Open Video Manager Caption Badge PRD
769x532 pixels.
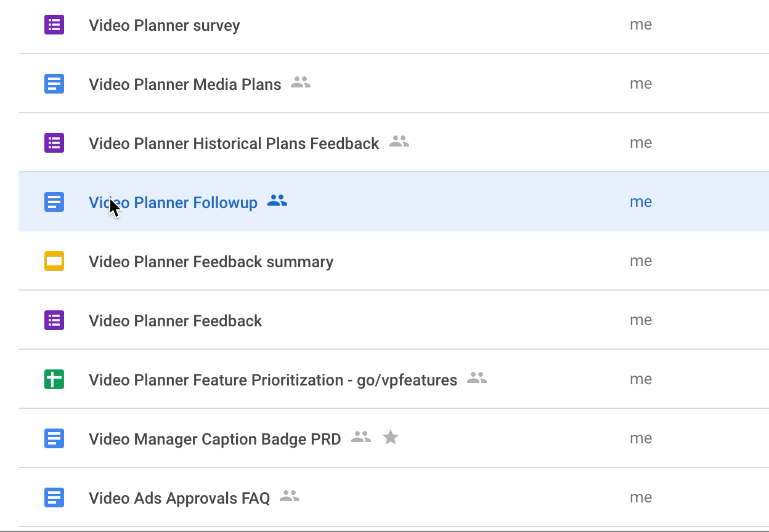click(214, 439)
